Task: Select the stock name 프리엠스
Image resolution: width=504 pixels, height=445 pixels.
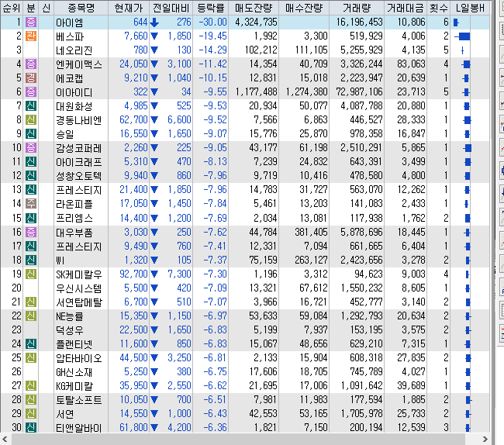Action: pos(74,218)
